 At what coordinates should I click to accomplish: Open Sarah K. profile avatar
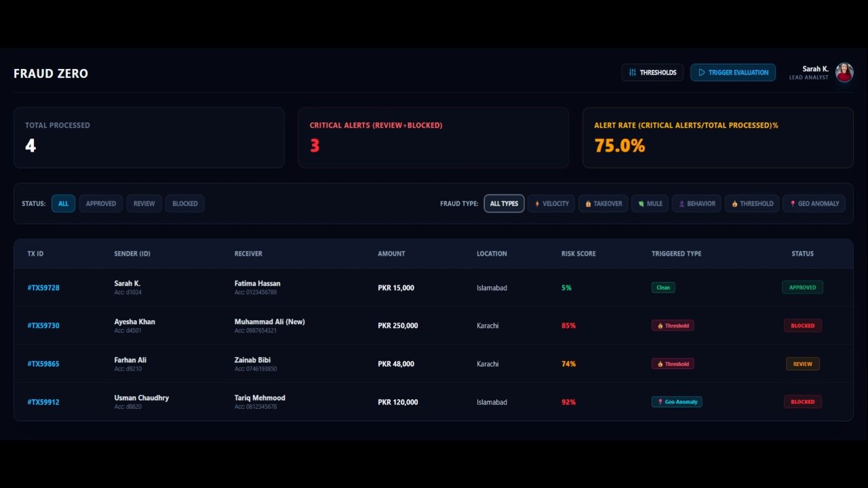tap(844, 73)
